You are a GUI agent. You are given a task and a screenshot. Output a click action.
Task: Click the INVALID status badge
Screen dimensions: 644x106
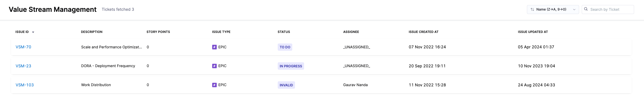[286, 85]
